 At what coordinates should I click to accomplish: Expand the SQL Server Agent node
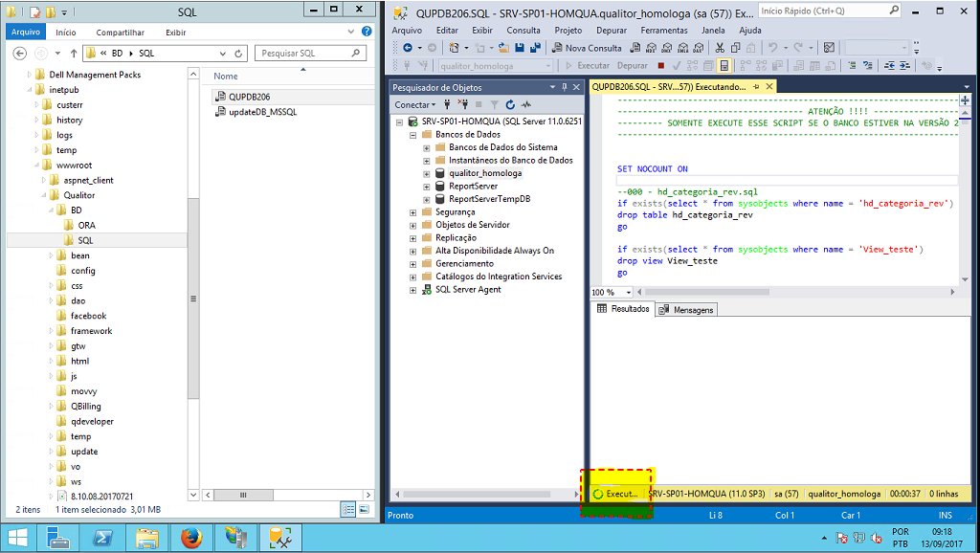pyautogui.click(x=413, y=290)
